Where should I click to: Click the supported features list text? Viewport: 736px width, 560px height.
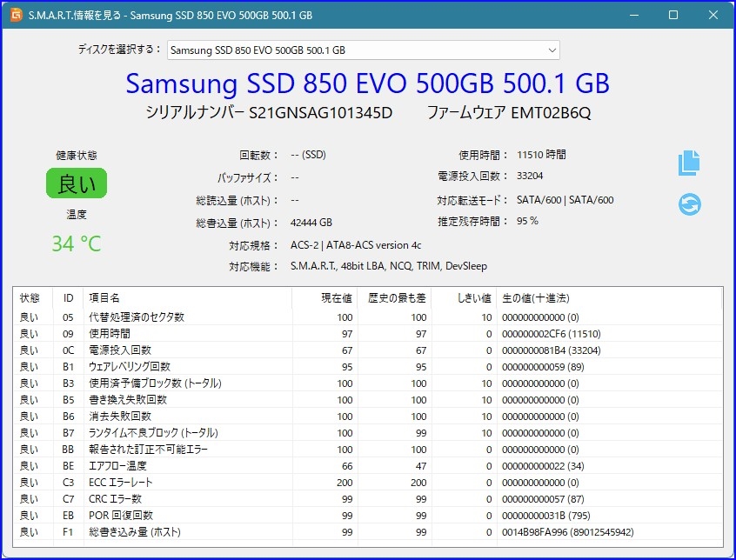pos(389,266)
